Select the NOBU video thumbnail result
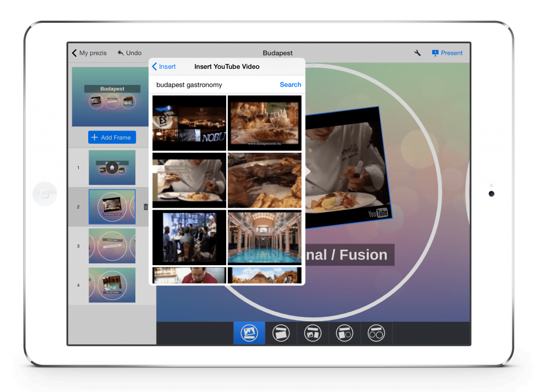This screenshot has width=541, height=392. point(189,123)
